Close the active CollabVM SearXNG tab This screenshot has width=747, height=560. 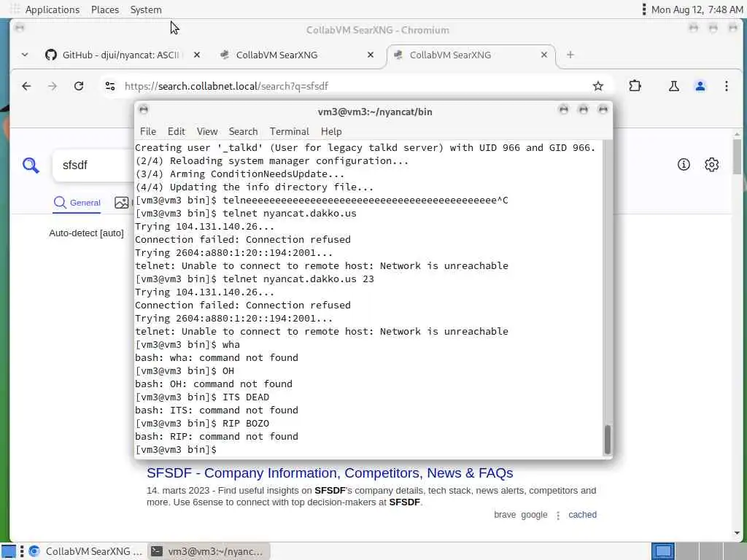coord(544,55)
